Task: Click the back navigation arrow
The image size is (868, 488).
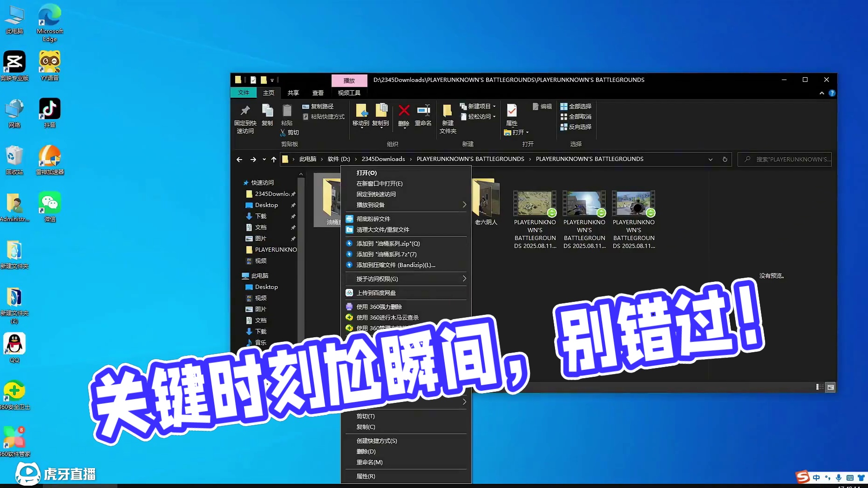Action: [239, 159]
